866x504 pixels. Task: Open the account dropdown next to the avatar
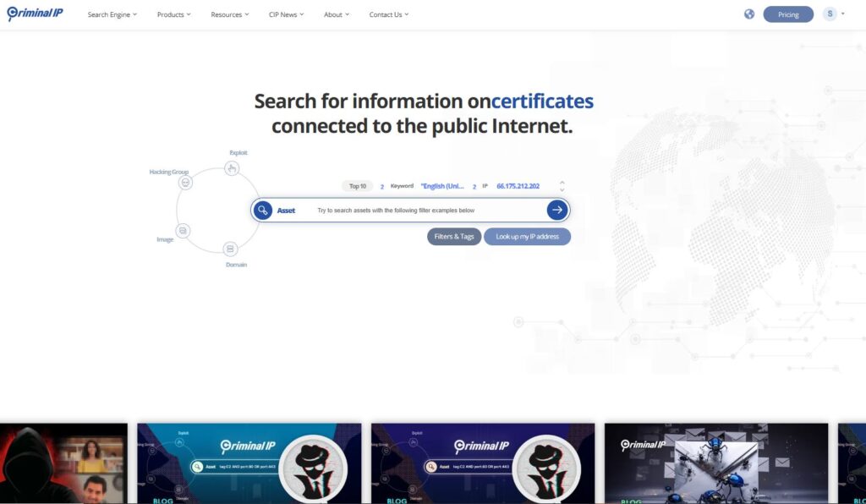pos(841,14)
